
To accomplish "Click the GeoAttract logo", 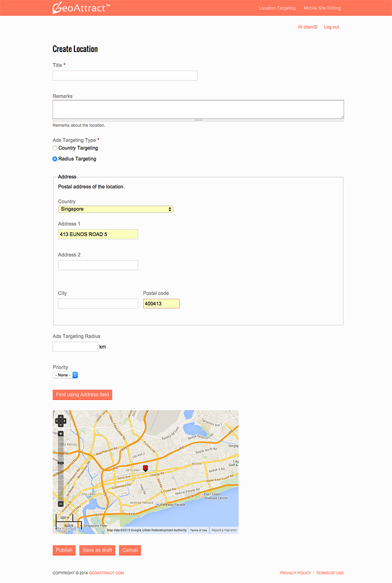I will click(81, 8).
